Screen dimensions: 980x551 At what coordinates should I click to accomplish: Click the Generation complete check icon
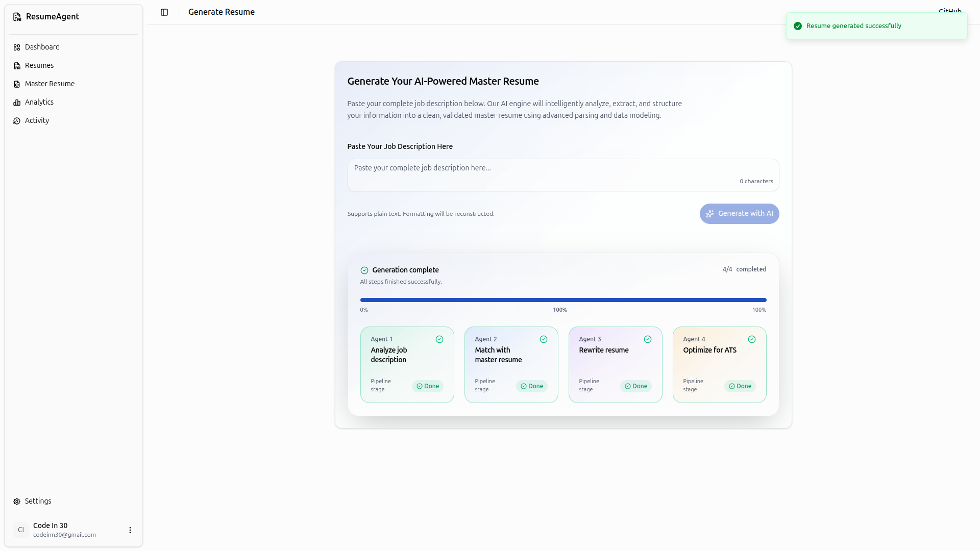click(364, 270)
